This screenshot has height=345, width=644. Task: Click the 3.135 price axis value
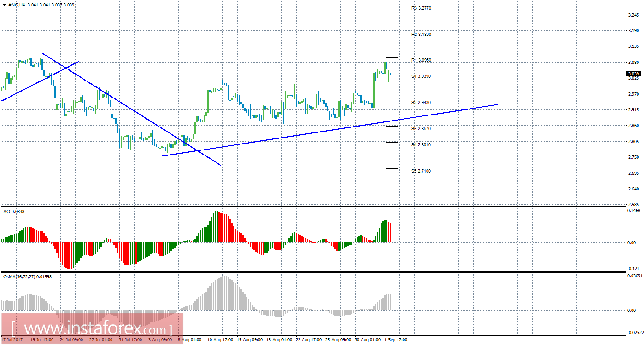633,46
